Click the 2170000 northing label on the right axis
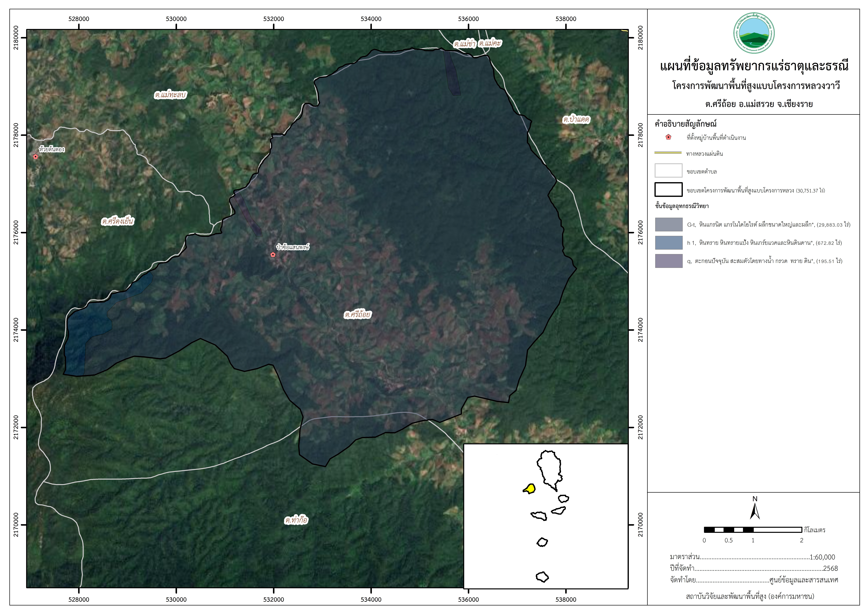The width and height of the screenshot is (868, 614). (x=640, y=525)
